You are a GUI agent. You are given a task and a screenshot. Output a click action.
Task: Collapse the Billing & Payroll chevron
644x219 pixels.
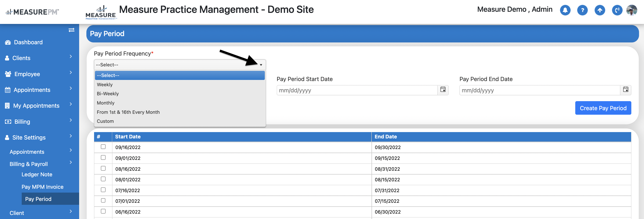[x=71, y=162]
